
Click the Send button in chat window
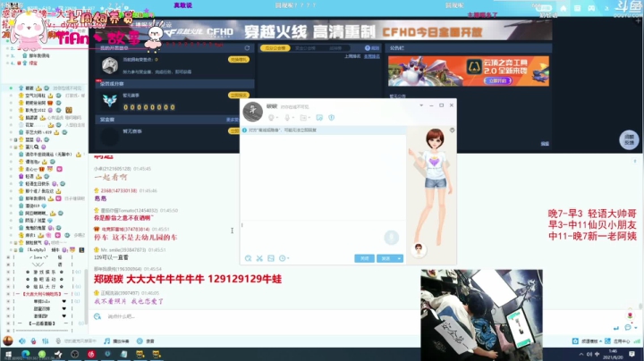point(386,258)
